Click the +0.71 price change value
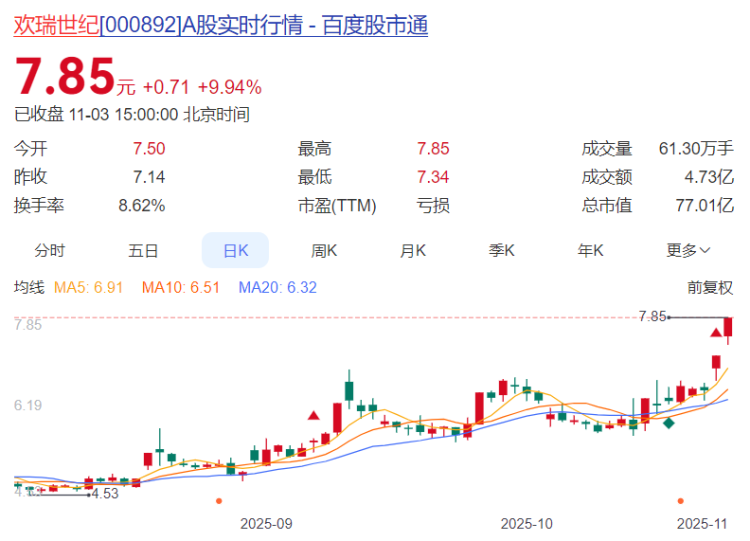Screen dimensions: 750x541 click(x=166, y=87)
